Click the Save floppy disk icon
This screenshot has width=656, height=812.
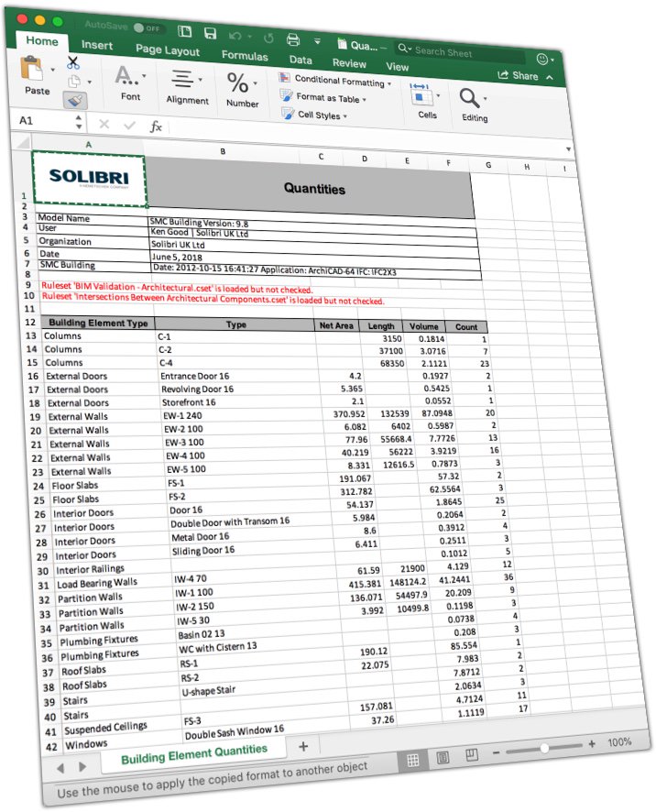[x=210, y=33]
